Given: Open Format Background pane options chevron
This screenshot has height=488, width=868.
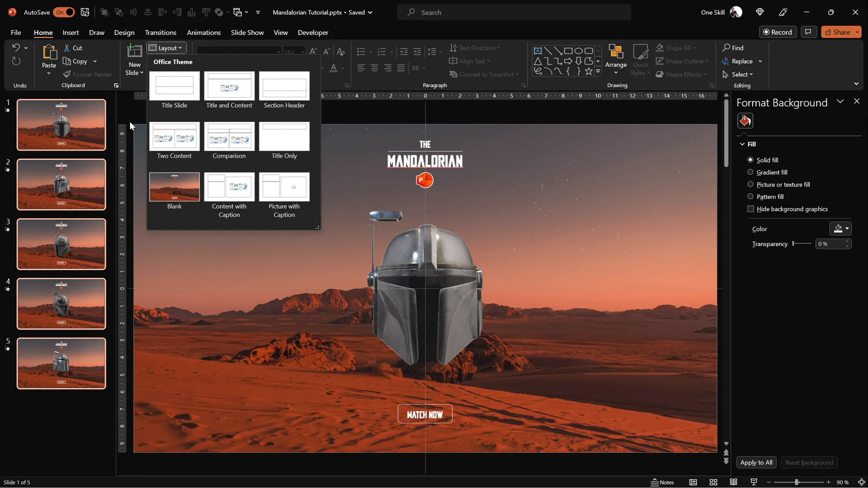Looking at the screenshot, I should [x=840, y=101].
